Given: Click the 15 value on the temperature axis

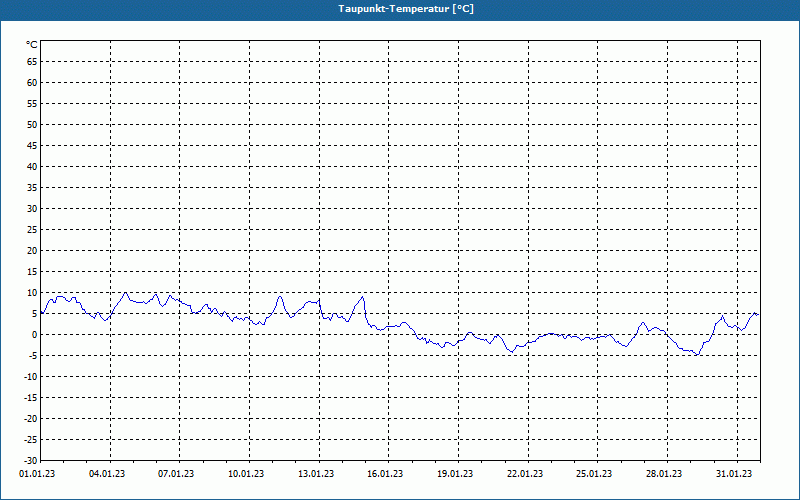Looking at the screenshot, I should (x=32, y=272).
